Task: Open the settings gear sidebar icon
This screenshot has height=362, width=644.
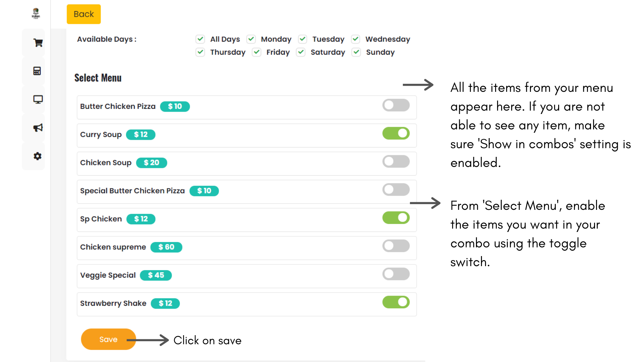Action: click(x=38, y=156)
